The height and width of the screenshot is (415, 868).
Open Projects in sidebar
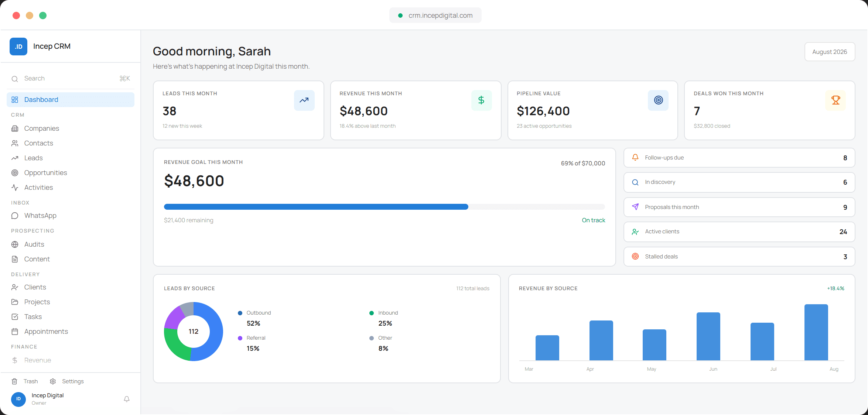click(x=71, y=302)
